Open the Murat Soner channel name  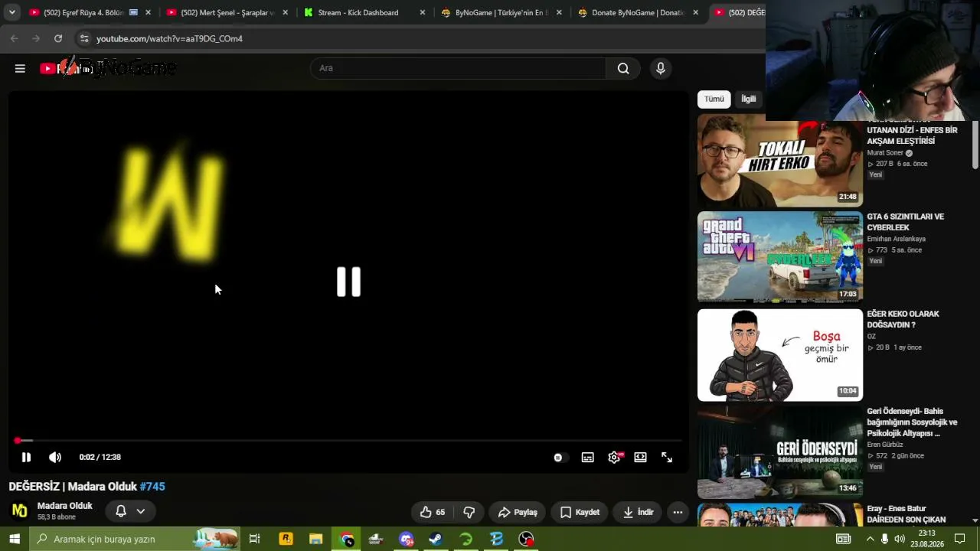click(885, 153)
